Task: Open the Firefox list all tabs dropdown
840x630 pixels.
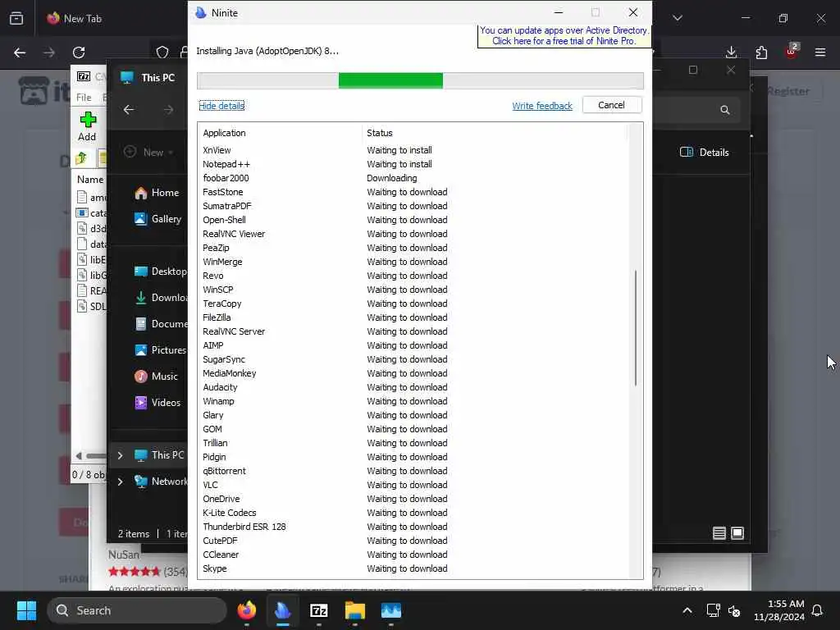Action: [x=678, y=18]
